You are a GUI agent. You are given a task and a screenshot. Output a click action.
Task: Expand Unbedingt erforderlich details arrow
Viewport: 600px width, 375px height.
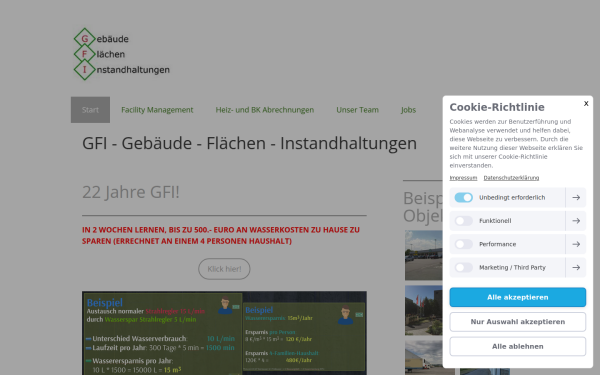point(576,197)
